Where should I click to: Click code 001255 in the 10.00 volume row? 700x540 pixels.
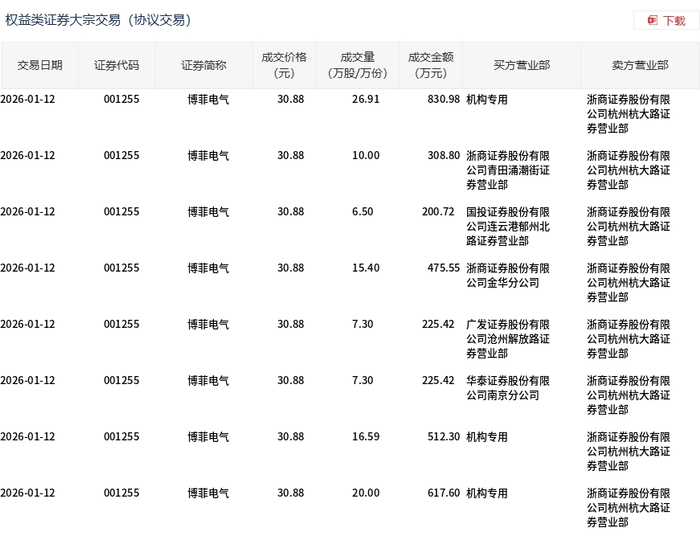tap(121, 155)
